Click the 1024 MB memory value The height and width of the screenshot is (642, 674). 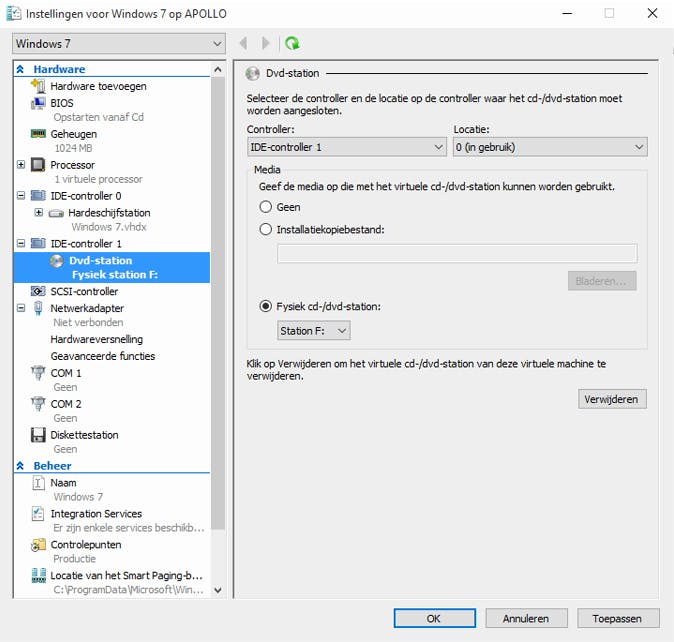tap(73, 148)
